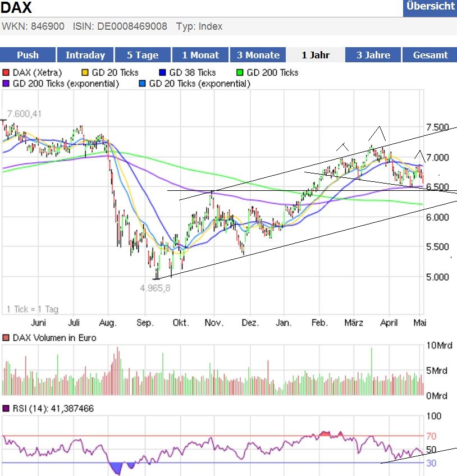Image resolution: width=457 pixels, height=476 pixels.
Task: Click the Okt. month axis label
Action: [181, 323]
